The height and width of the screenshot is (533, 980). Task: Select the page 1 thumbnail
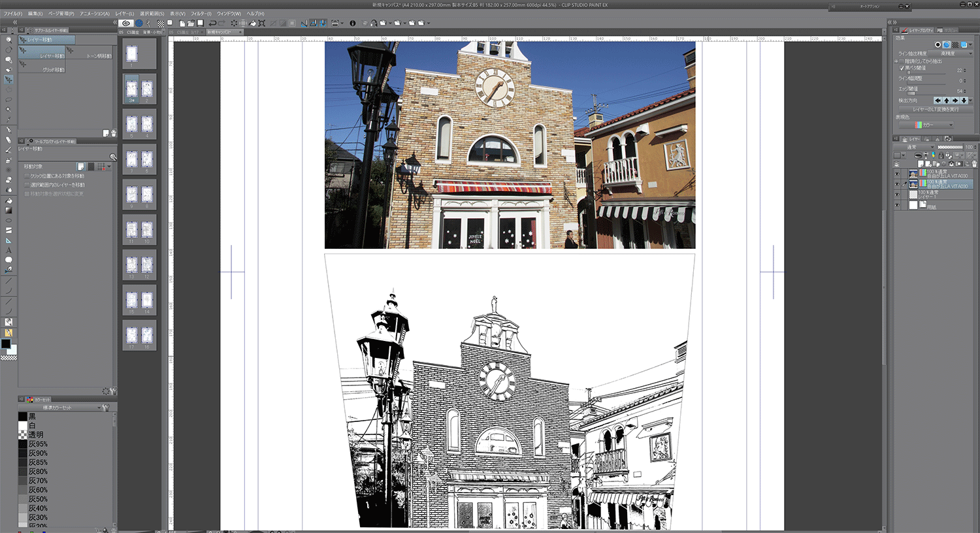[132, 54]
